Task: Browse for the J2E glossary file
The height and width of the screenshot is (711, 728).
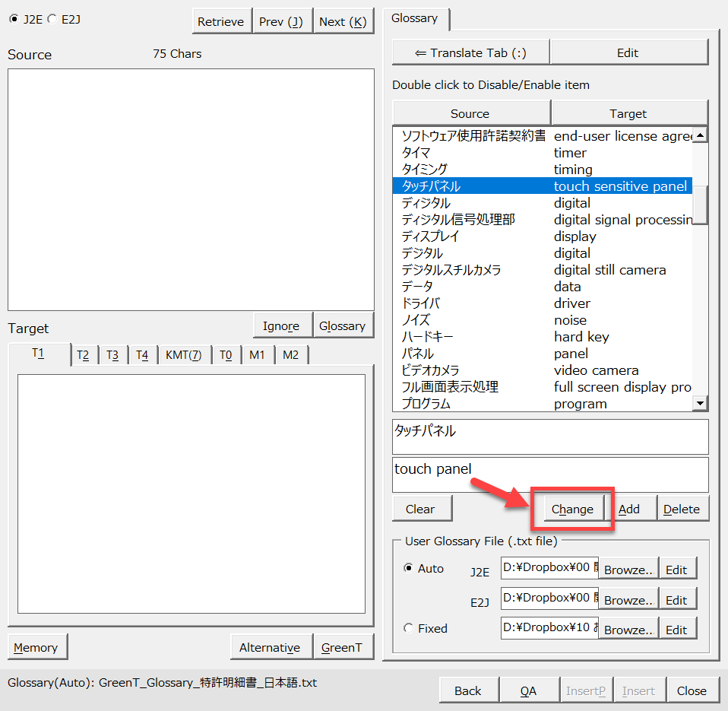Action: (628, 570)
